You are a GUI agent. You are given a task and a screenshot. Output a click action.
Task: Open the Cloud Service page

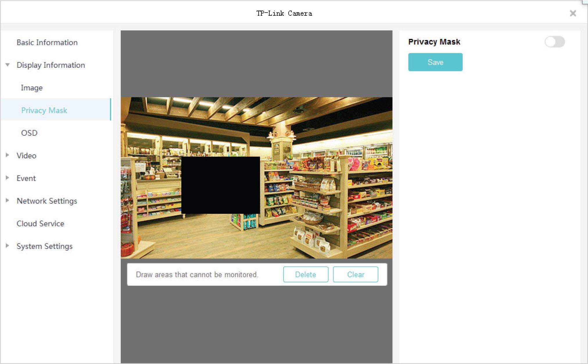point(40,223)
